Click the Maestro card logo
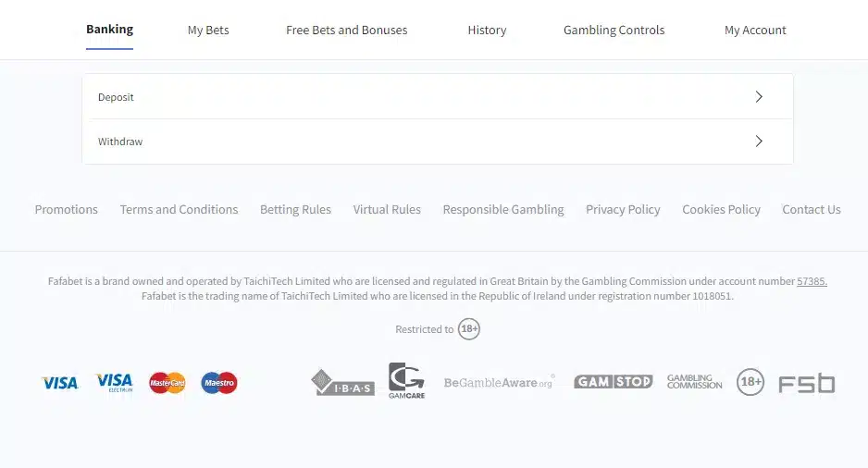 pos(219,383)
